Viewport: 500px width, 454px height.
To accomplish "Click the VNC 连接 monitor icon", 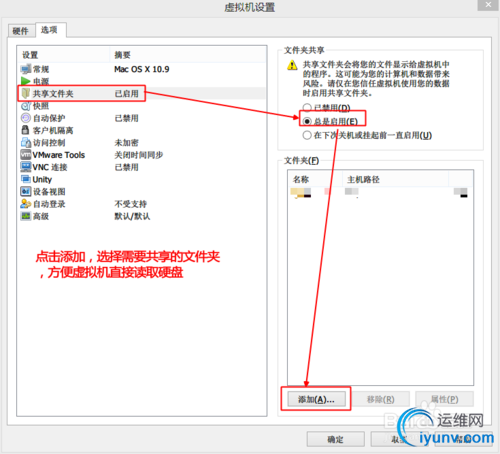I will point(26,167).
